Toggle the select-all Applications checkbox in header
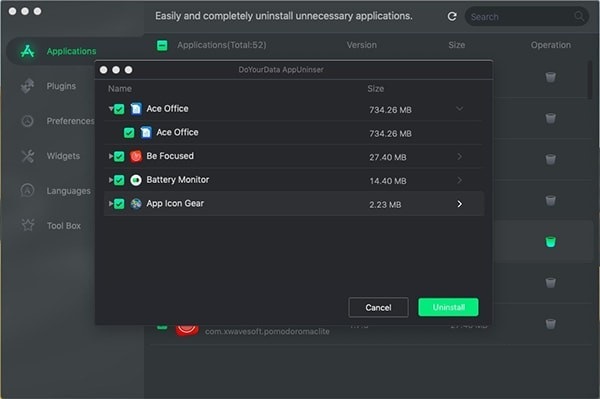The image size is (600, 399). click(x=162, y=46)
